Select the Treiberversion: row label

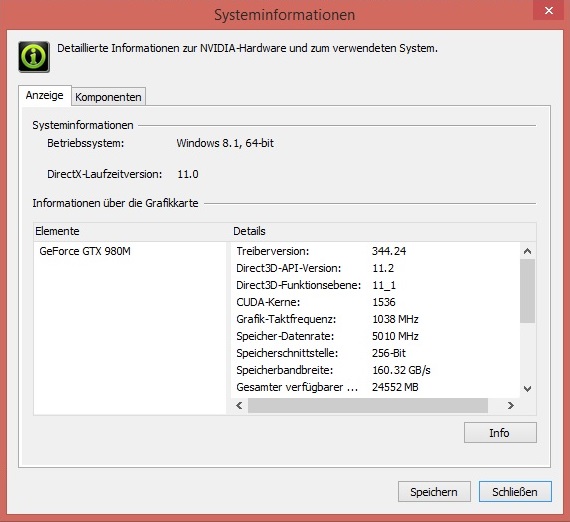[x=273, y=251]
